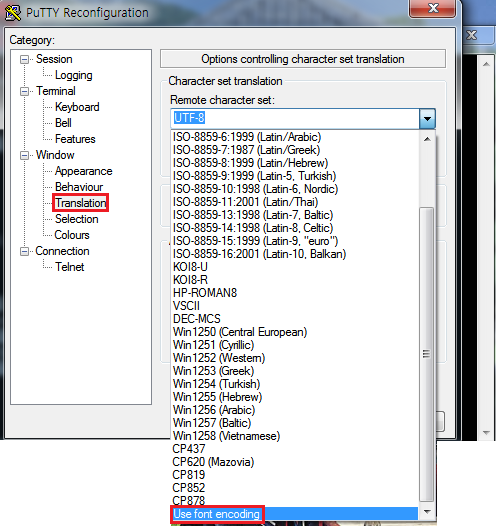Pick Win1251 (Cyrillic)
496x526 pixels.
[295, 345]
